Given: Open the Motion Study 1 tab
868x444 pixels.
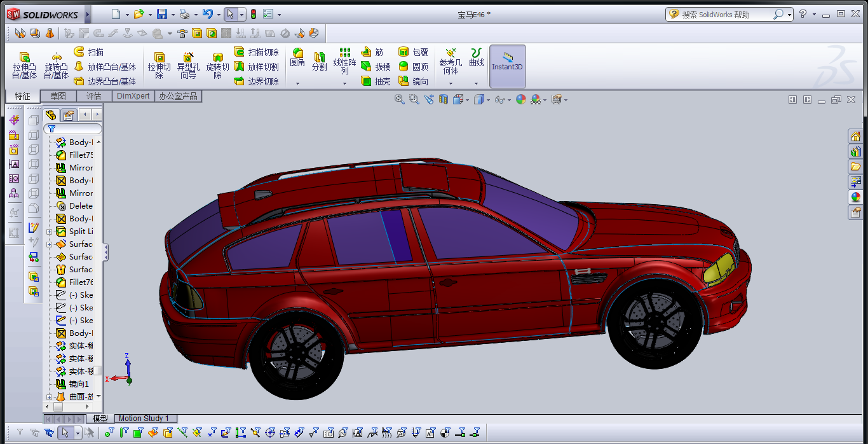Looking at the screenshot, I should (144, 419).
